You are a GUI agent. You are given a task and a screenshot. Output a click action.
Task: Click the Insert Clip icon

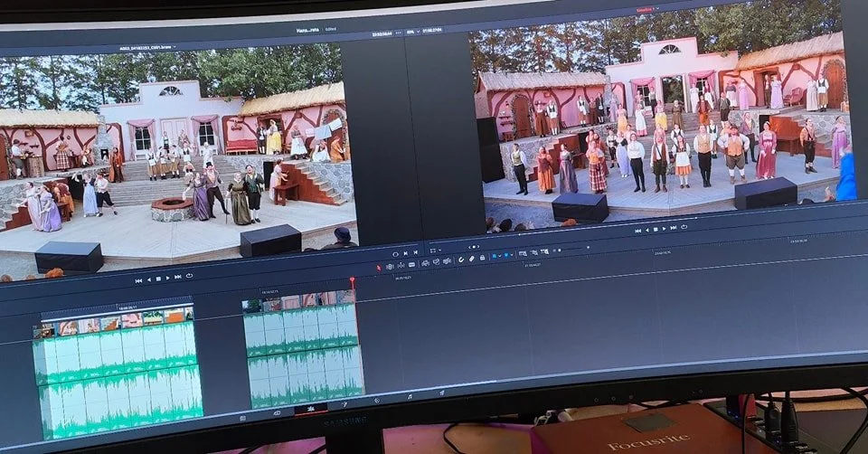pos(426,263)
